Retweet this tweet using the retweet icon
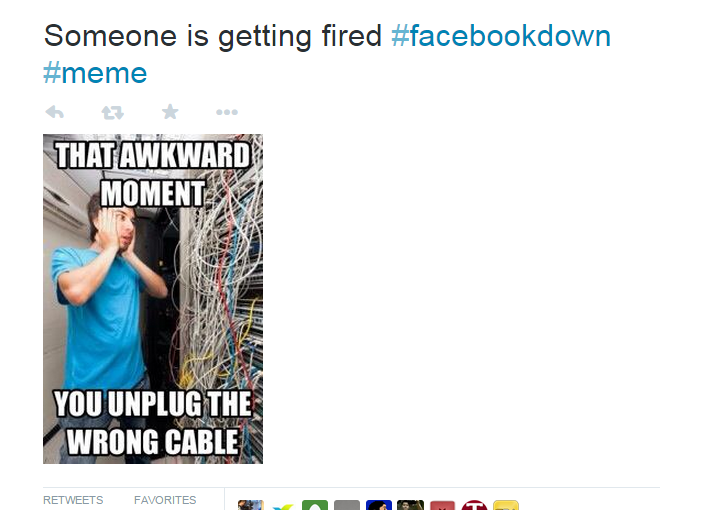 click(x=112, y=112)
